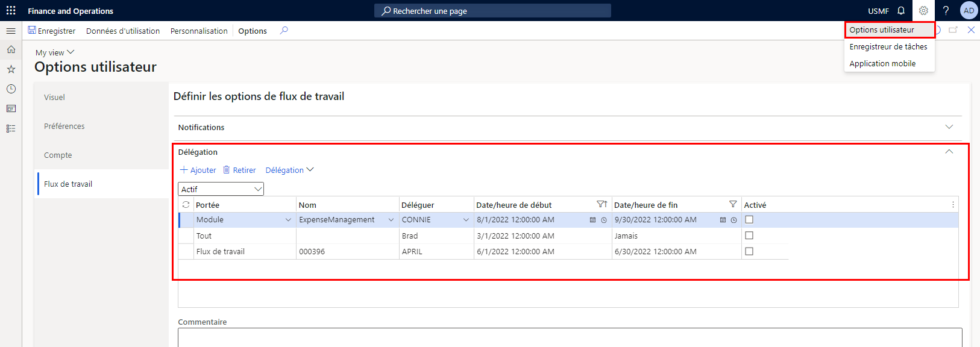The image size is (980, 347).
Task: Switch to the Compte tab
Action: click(102, 155)
